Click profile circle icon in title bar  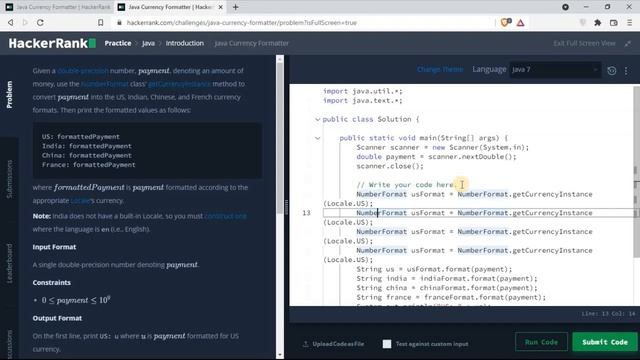coord(565,7)
